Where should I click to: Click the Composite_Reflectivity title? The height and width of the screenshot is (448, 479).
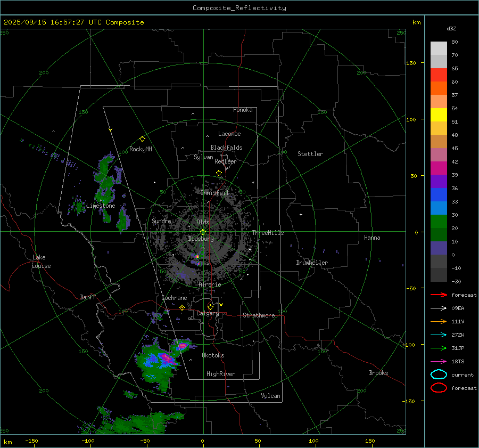click(x=239, y=8)
